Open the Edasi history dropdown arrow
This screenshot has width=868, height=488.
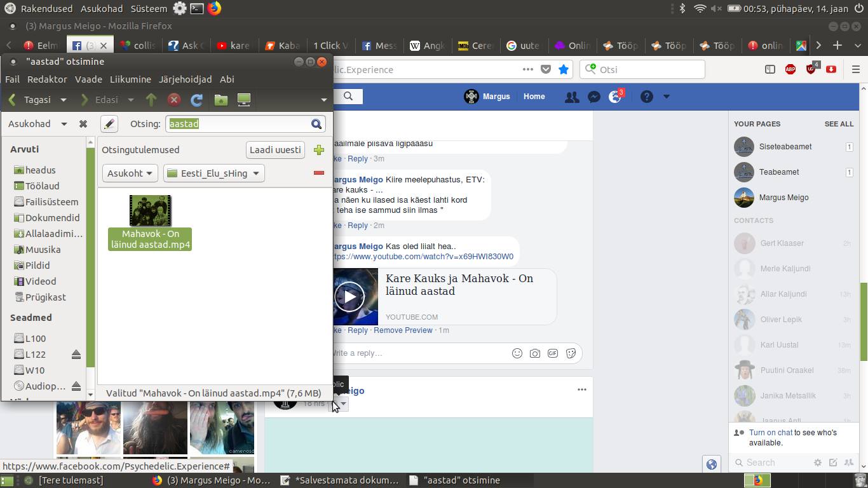[130, 100]
